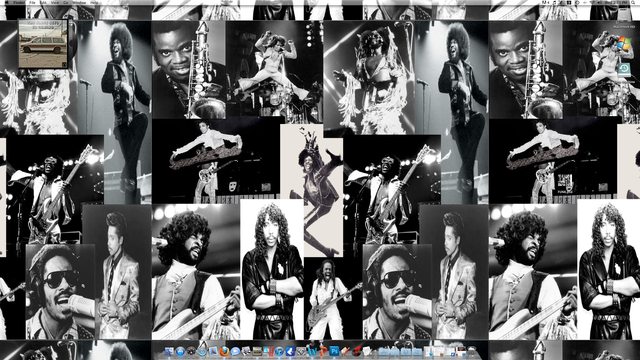Open Spotlight search magnifier in menu bar

pyautogui.click(x=633, y=2)
